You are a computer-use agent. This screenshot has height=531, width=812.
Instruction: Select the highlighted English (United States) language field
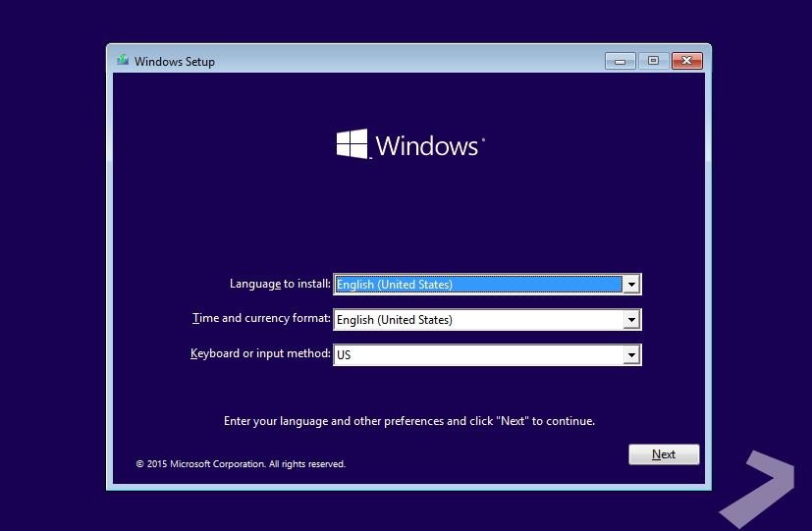pos(478,285)
